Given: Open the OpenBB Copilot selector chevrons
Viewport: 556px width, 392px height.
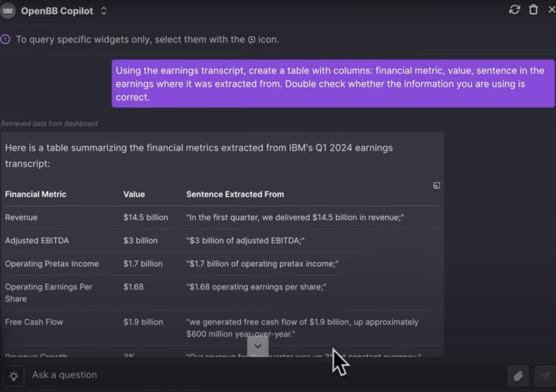Looking at the screenshot, I should [x=104, y=11].
